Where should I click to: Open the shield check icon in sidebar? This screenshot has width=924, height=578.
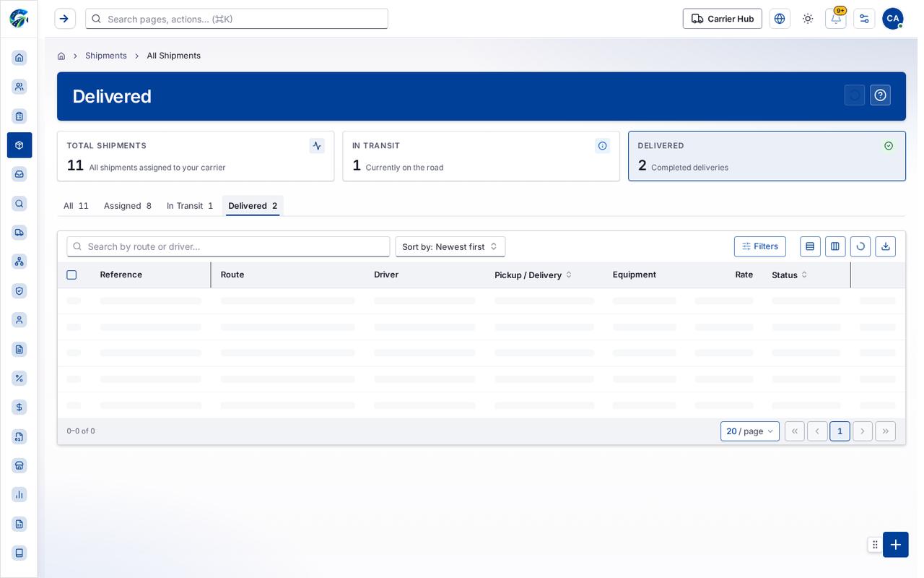coord(19,290)
